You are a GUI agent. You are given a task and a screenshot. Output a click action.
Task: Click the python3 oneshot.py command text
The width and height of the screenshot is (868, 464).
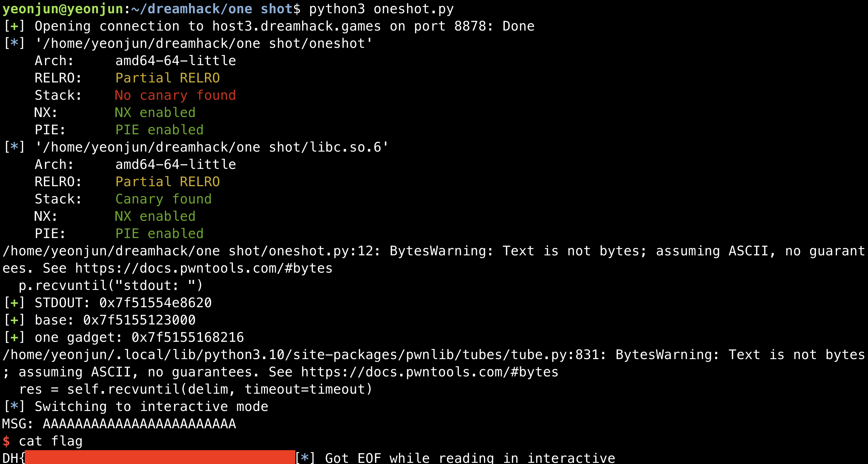382,9
